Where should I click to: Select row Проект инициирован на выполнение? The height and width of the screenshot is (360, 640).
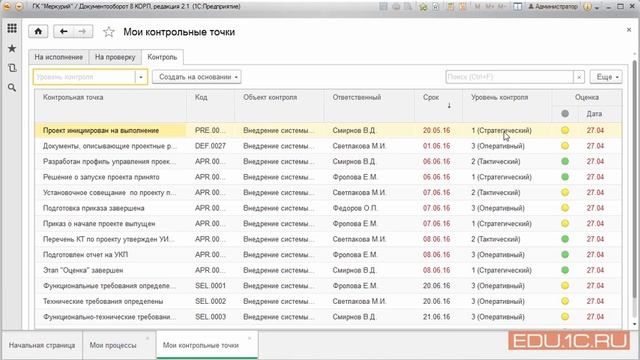pos(329,131)
